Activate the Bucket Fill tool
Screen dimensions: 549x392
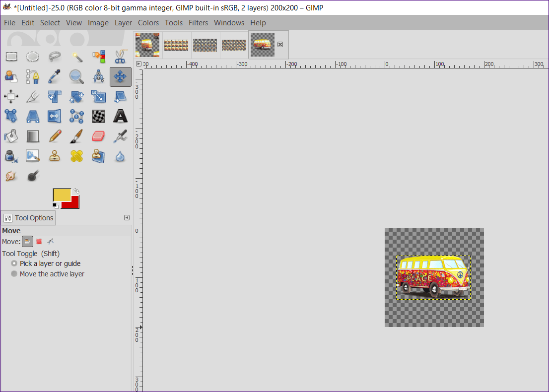pyautogui.click(x=11, y=136)
